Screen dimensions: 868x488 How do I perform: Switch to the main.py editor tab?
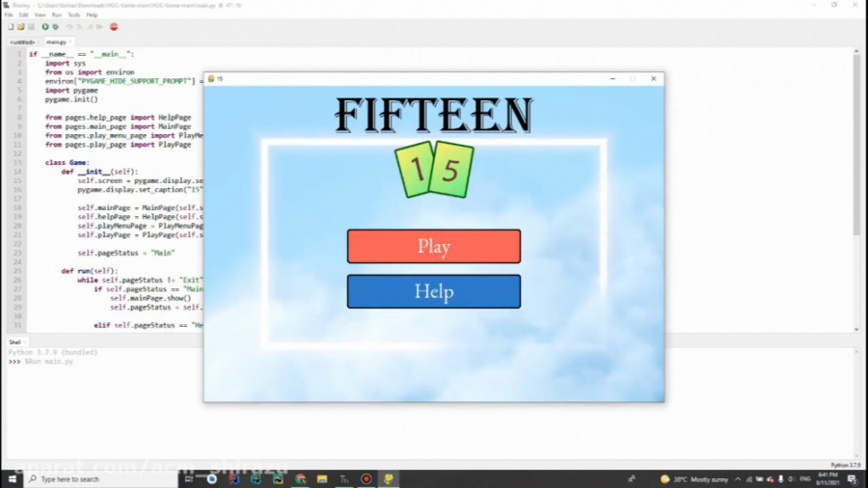click(56, 42)
